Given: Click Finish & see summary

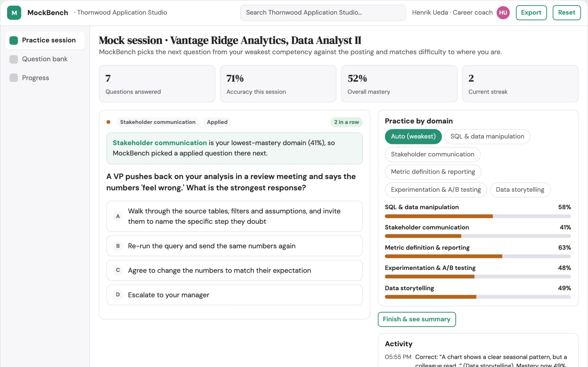Looking at the screenshot, I should click(417, 319).
